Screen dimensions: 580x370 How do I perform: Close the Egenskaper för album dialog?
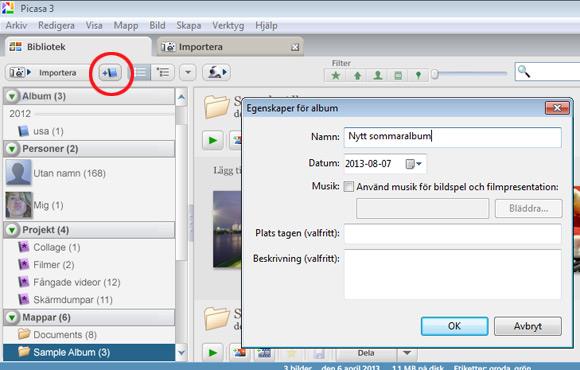click(x=557, y=108)
